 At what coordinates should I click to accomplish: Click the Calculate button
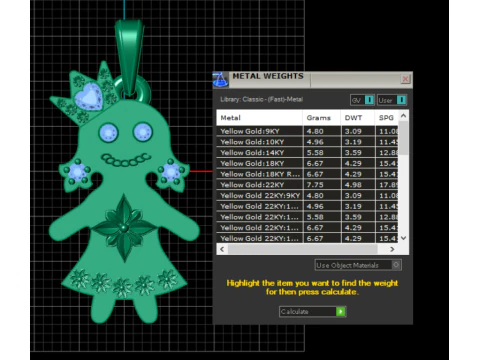(313, 311)
